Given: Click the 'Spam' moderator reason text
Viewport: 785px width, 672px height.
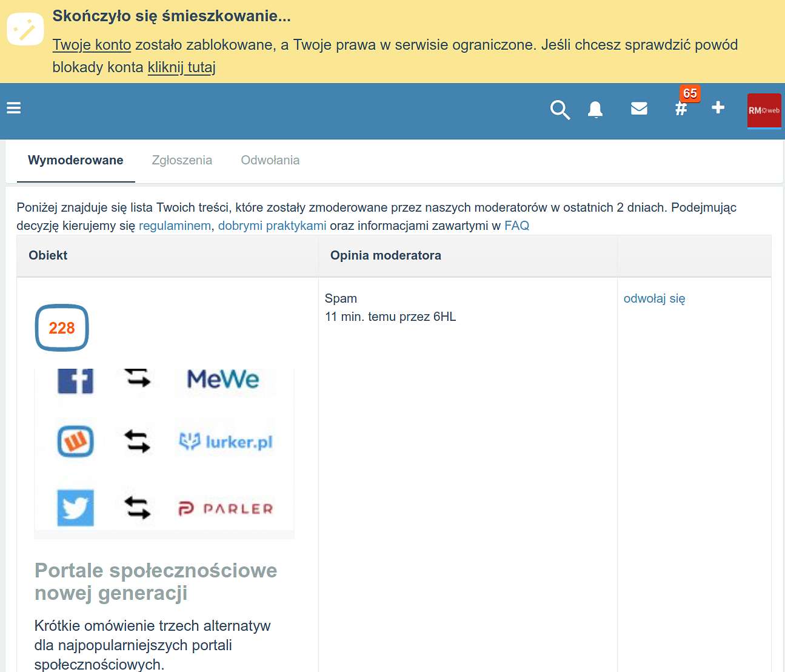Looking at the screenshot, I should click(341, 298).
